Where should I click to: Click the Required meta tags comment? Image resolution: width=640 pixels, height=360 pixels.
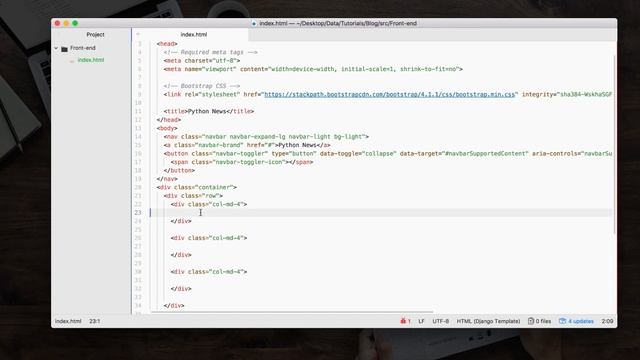click(x=211, y=52)
